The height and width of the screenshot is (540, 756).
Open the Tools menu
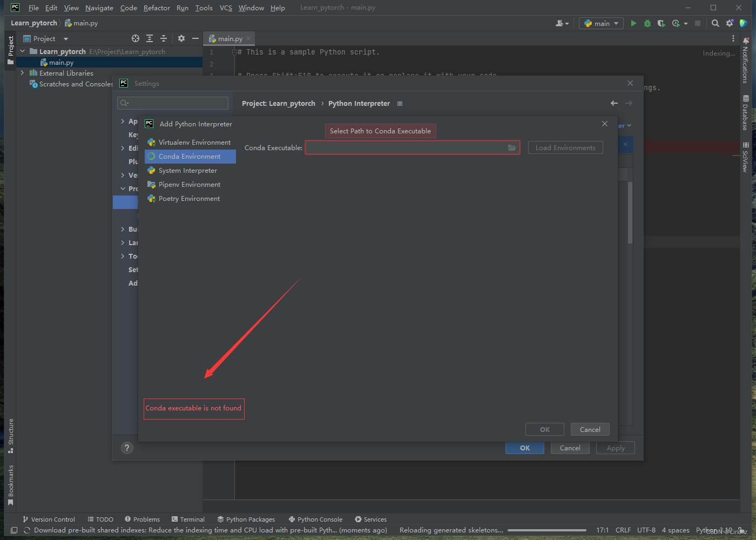point(204,8)
